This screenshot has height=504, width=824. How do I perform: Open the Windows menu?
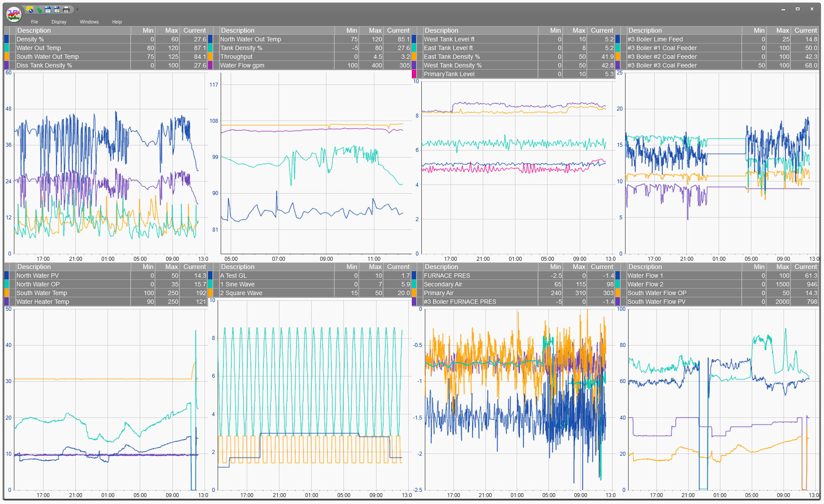tap(89, 22)
